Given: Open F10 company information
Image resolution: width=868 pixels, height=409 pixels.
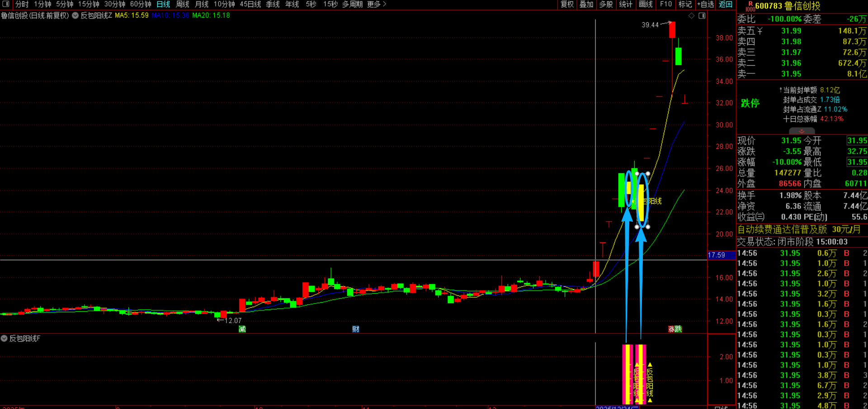Looking at the screenshot, I should tap(666, 4).
